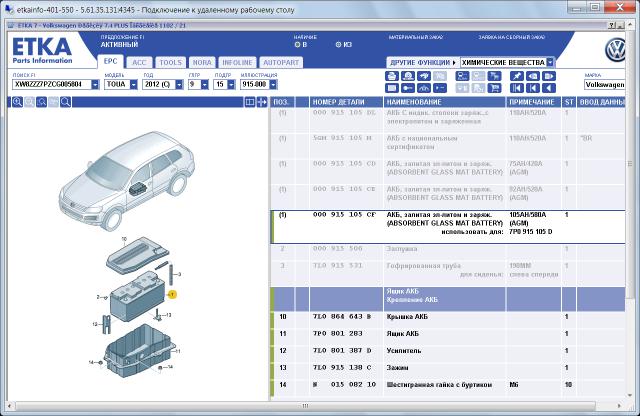
Task: Click the Примечание column header
Action: pyautogui.click(x=533, y=102)
